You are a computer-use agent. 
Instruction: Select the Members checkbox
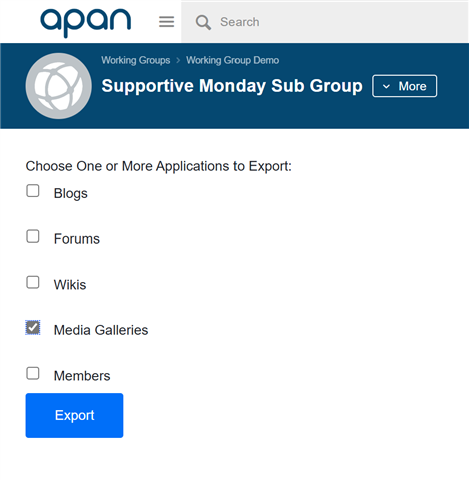(33, 373)
